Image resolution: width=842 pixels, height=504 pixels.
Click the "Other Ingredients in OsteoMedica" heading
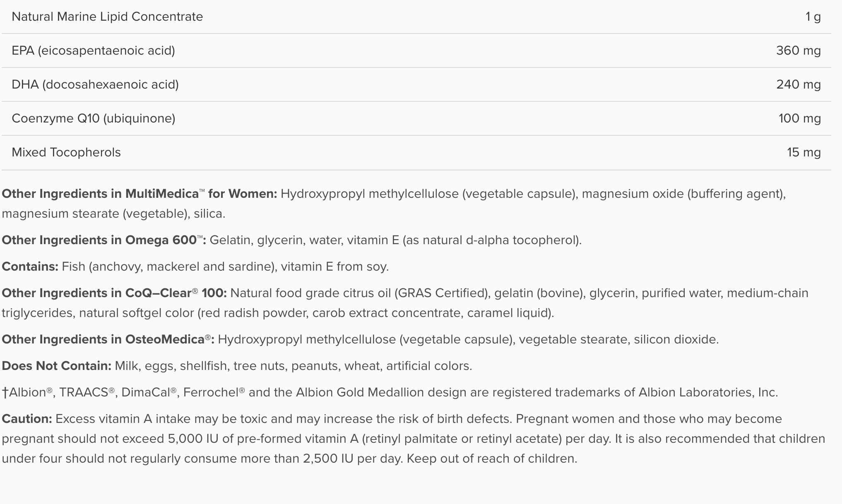click(x=108, y=340)
